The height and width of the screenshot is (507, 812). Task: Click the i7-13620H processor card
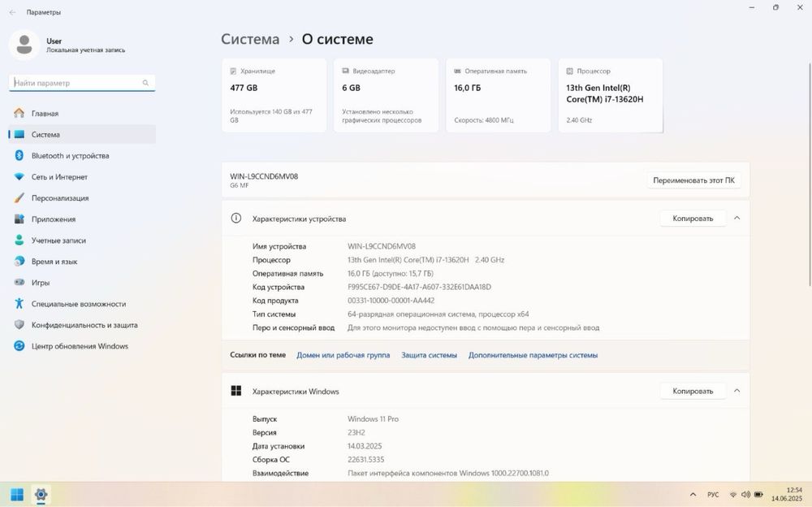click(x=611, y=95)
